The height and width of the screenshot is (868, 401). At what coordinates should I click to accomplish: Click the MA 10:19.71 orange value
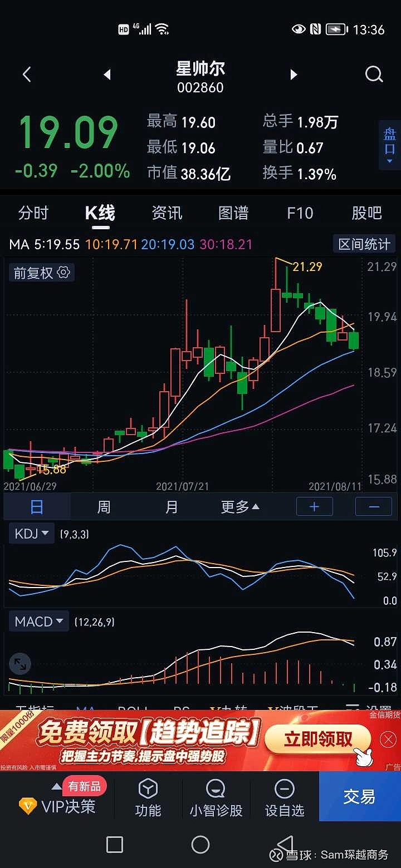coord(111,244)
